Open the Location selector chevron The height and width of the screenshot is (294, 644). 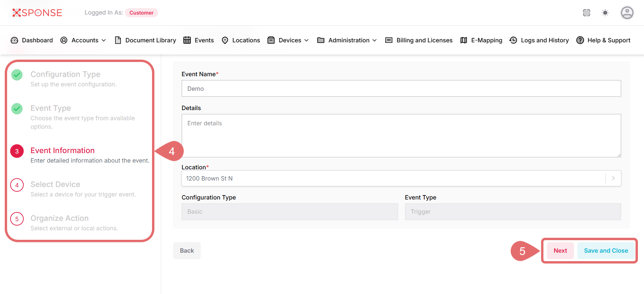(613, 178)
